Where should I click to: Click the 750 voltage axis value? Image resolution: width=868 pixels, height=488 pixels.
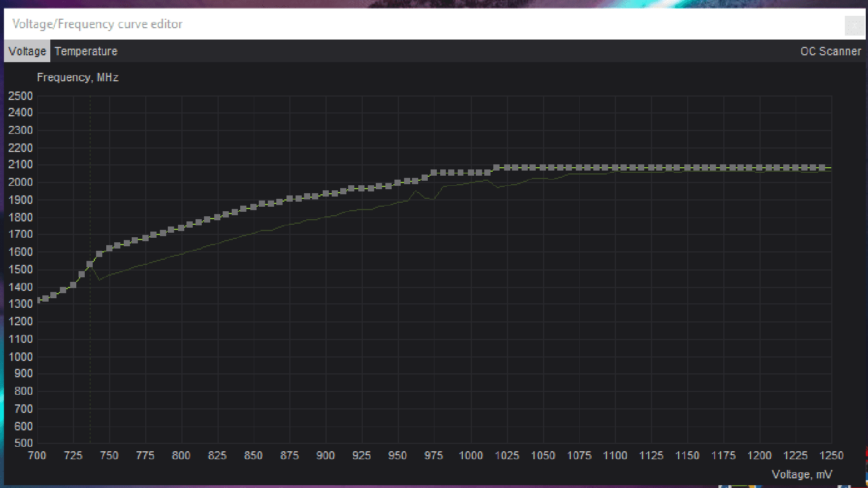(x=110, y=456)
